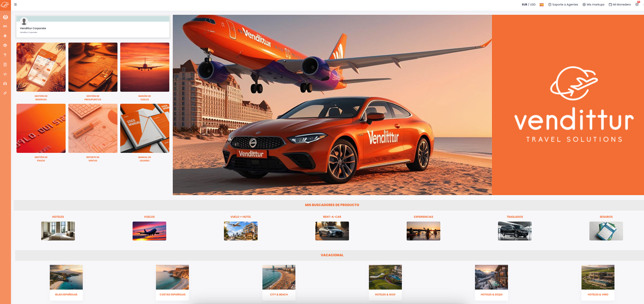Select the Hoteles search thumbnail
644x304 pixels.
point(58,231)
